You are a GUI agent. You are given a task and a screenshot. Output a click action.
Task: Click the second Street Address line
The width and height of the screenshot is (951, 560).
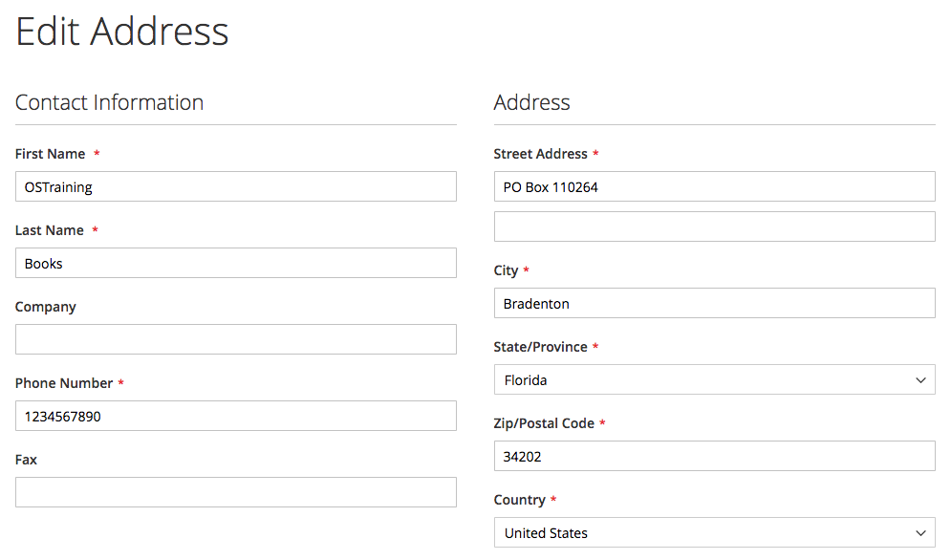coord(714,226)
